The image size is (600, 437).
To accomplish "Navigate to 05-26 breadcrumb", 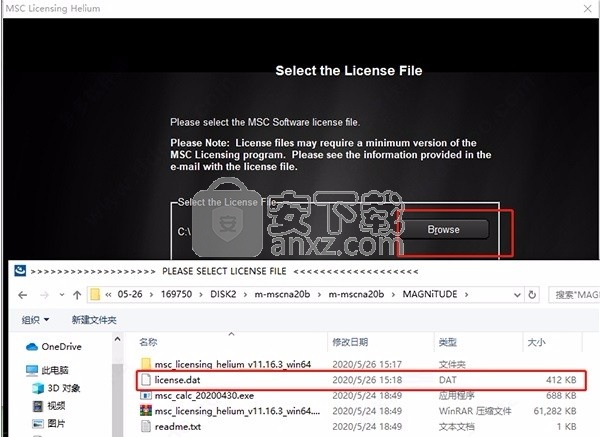I will coord(130,294).
